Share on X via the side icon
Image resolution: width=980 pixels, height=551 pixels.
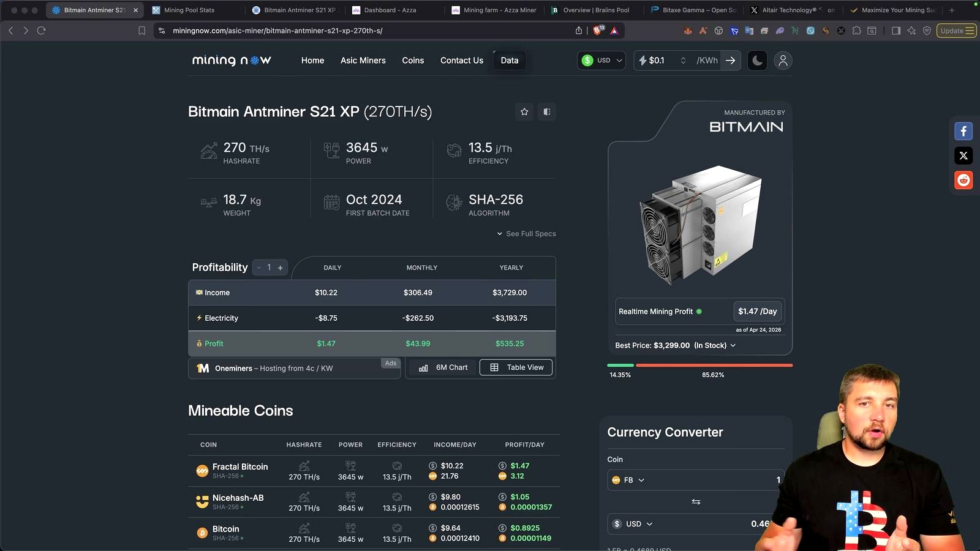(963, 156)
